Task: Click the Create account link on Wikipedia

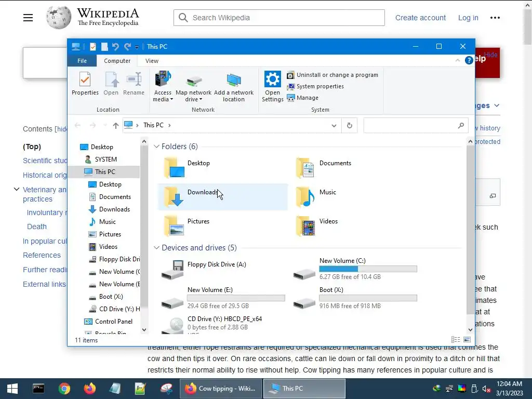Action: tap(420, 18)
